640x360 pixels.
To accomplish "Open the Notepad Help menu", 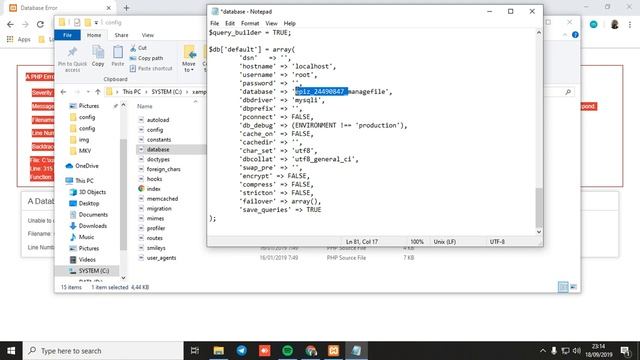I will point(289,23).
